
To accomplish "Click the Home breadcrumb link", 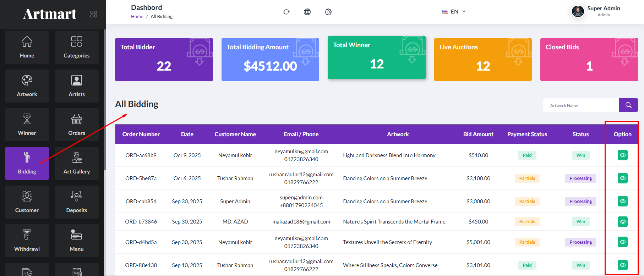I will (137, 17).
